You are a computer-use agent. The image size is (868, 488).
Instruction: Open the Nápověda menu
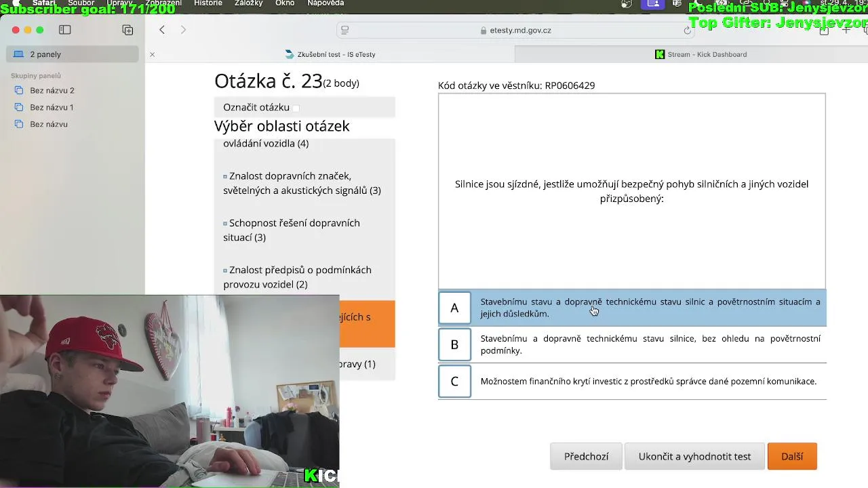(x=325, y=3)
